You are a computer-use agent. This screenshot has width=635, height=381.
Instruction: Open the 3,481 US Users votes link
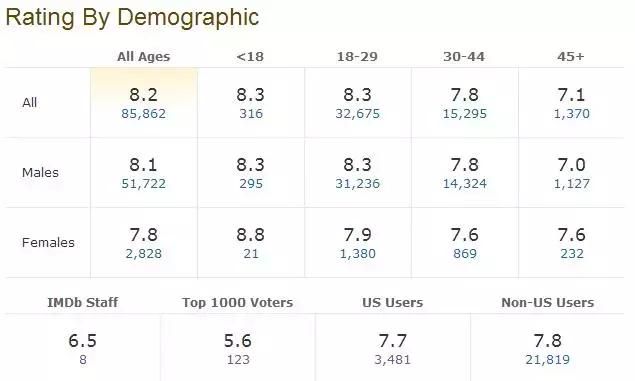click(392, 360)
